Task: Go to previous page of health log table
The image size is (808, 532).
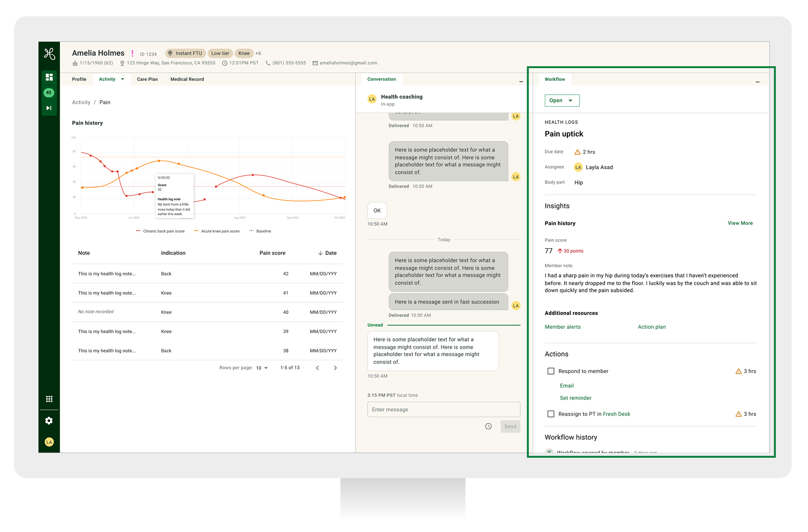Action: coord(317,368)
